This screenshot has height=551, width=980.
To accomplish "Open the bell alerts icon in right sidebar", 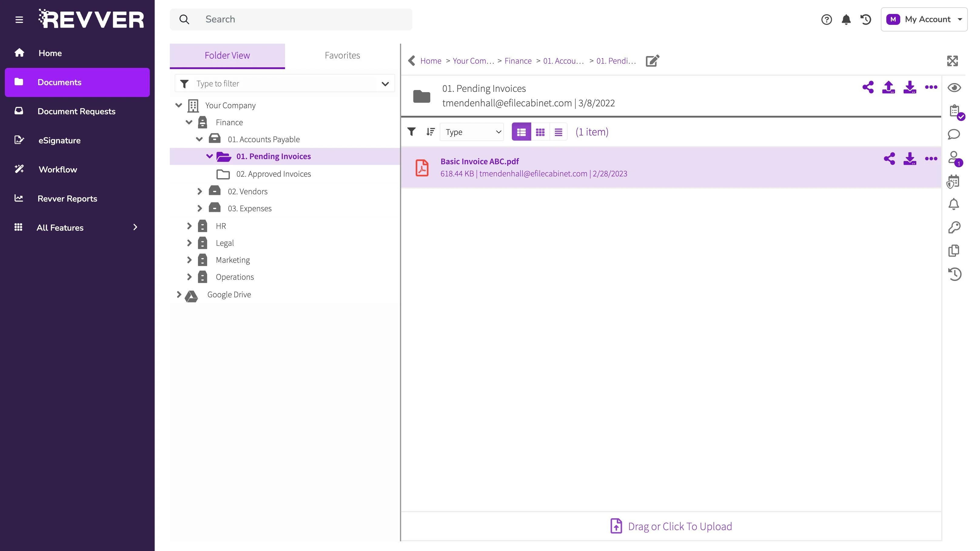I will click(953, 204).
